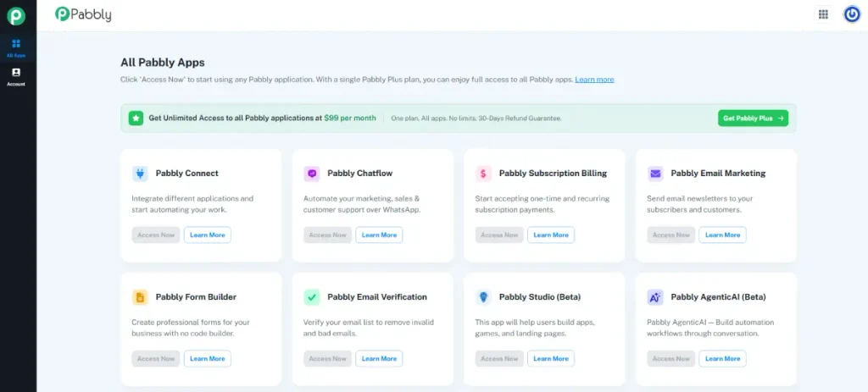Click Learn More for Email Verification

[x=379, y=359]
